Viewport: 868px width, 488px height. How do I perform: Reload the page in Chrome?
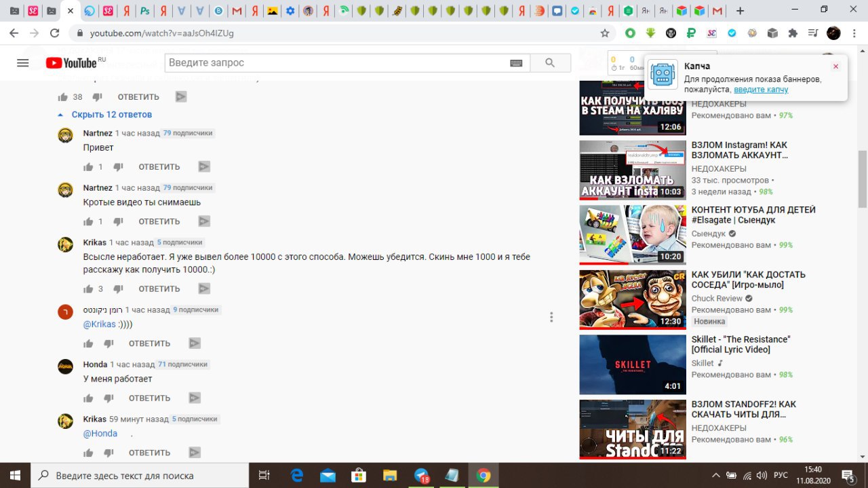pyautogui.click(x=55, y=33)
